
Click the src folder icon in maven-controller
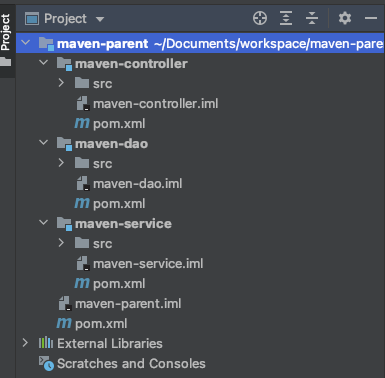[x=82, y=83]
